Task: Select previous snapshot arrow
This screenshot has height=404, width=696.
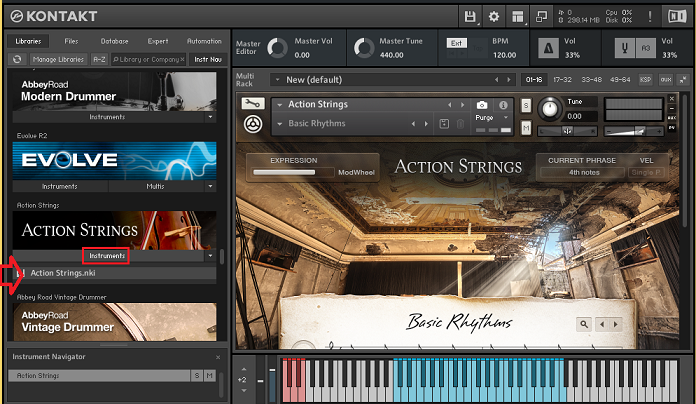Action: click(413, 124)
